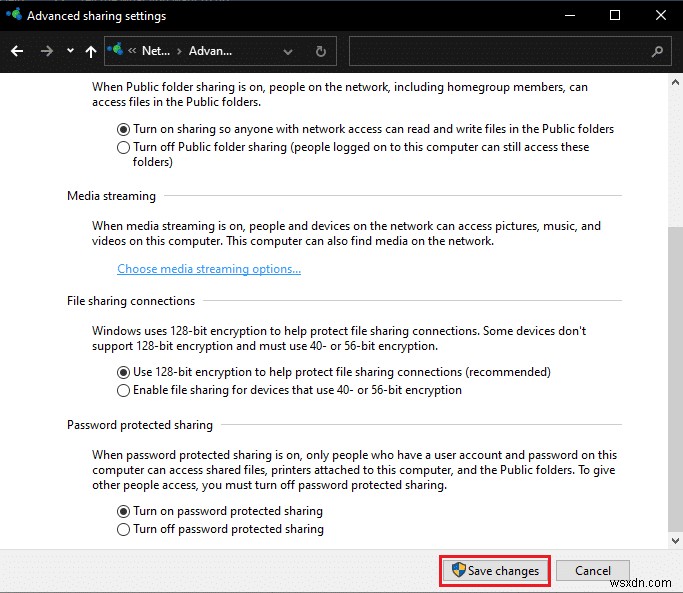Click the network icon in address bar
The height and width of the screenshot is (593, 683).
point(115,49)
